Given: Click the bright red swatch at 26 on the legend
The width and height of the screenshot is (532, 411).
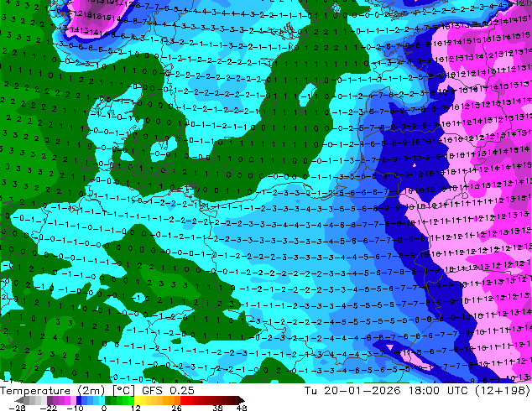Looking at the screenshot, I should (183, 400).
